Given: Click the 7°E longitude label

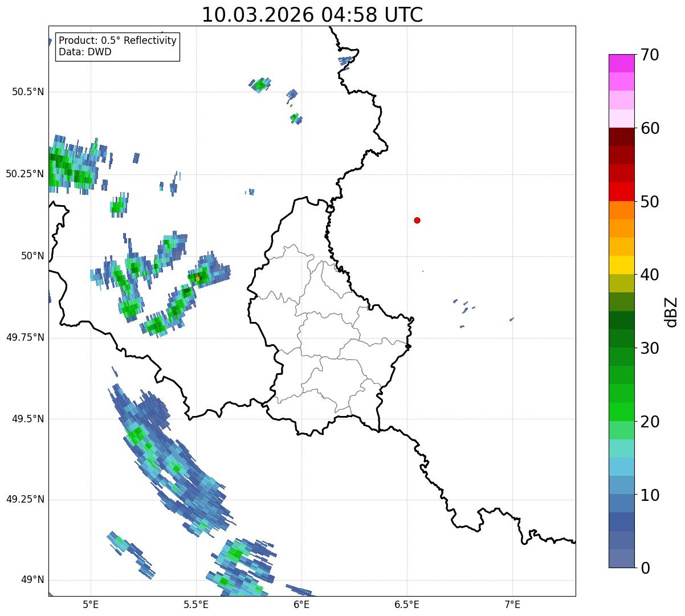Looking at the screenshot, I should point(512,604).
